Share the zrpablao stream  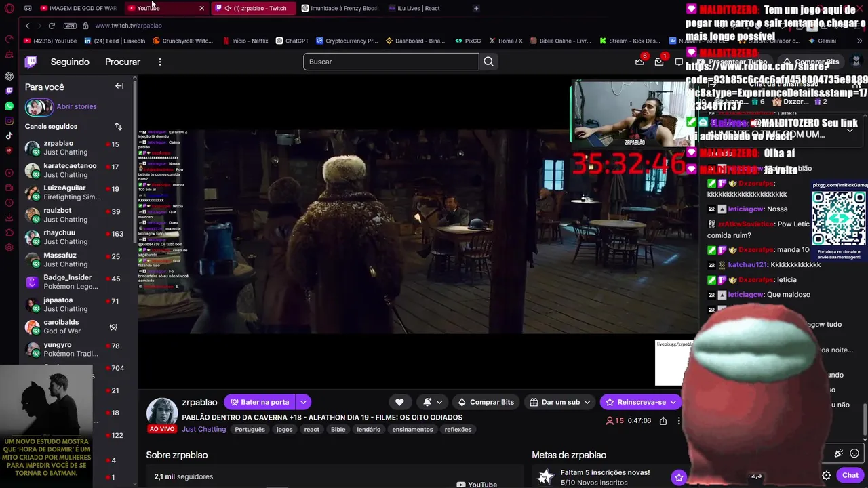coord(663,420)
